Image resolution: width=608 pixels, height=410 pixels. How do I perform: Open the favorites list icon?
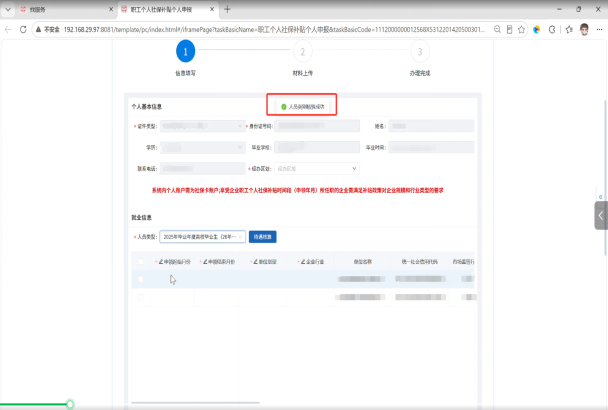pyautogui.click(x=569, y=29)
